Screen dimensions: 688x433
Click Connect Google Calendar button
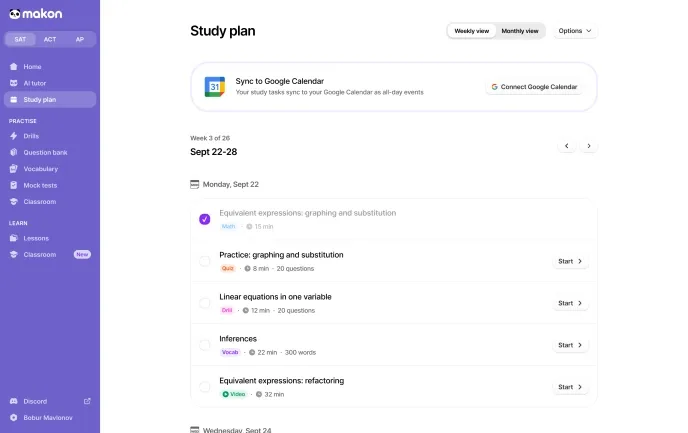point(534,87)
